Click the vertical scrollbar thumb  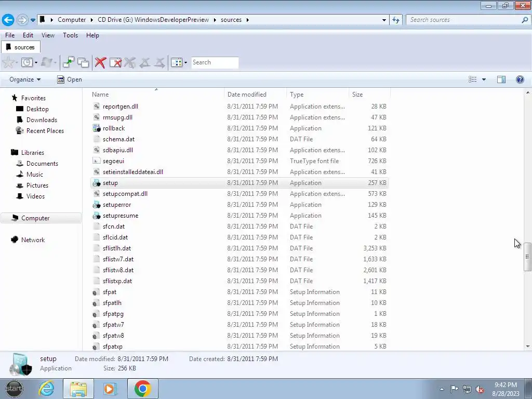(527, 257)
